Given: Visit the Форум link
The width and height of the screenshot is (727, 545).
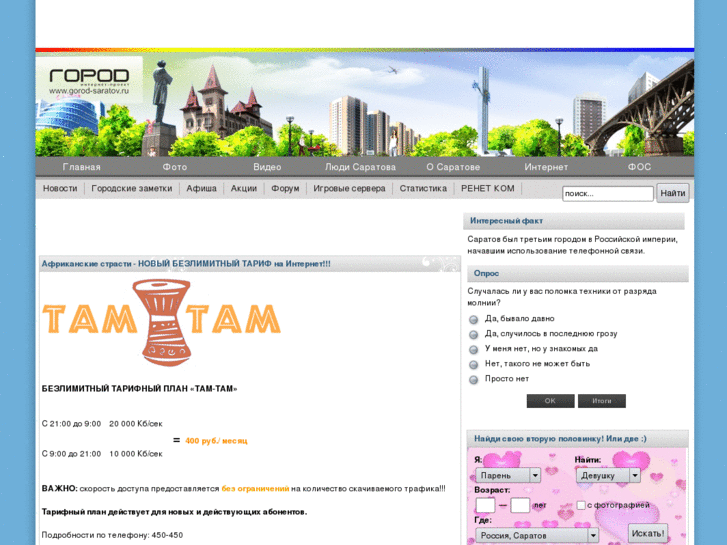Looking at the screenshot, I should point(285,188).
